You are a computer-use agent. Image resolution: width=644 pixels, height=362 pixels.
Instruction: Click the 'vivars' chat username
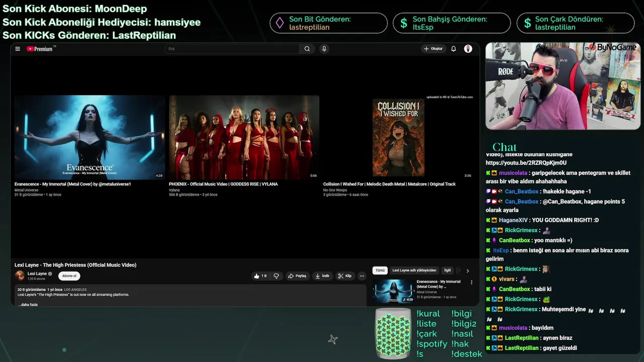507,279
